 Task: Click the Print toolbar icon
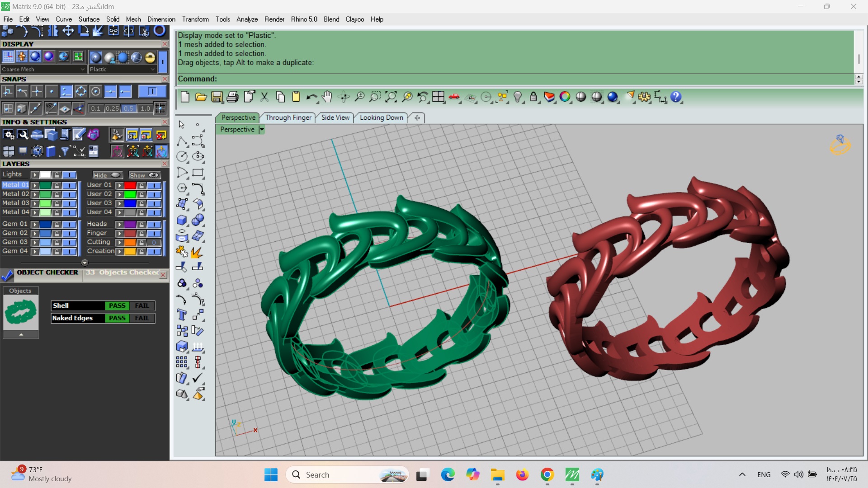click(232, 97)
